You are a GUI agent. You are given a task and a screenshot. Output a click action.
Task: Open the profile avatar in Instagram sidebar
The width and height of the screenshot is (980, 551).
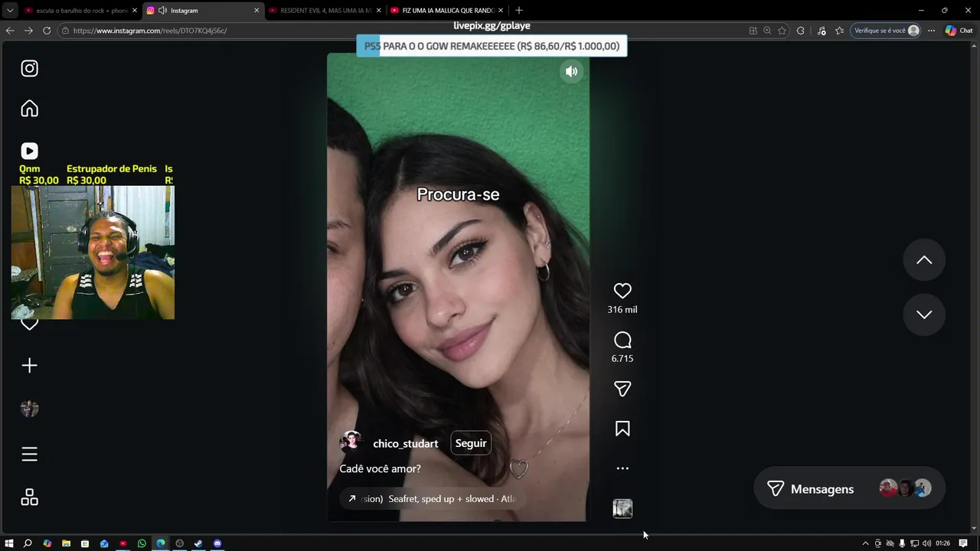tap(29, 409)
